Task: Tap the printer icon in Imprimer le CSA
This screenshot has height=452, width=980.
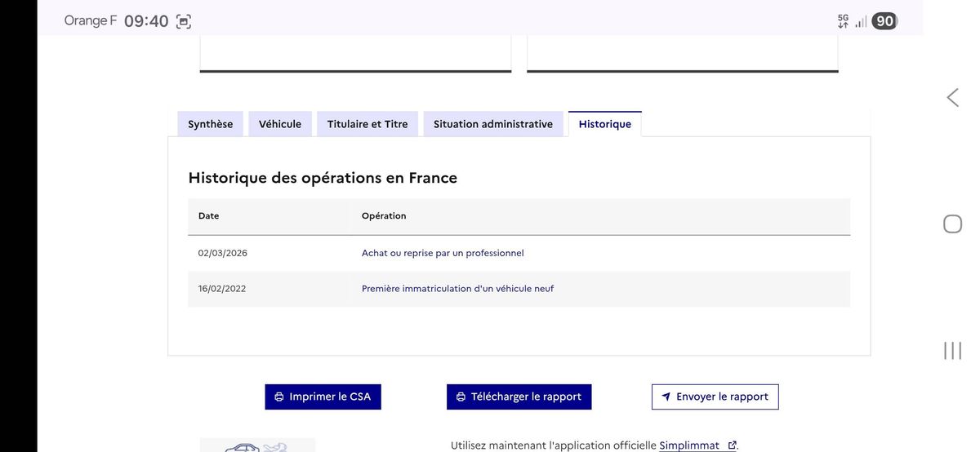Action: tap(279, 397)
